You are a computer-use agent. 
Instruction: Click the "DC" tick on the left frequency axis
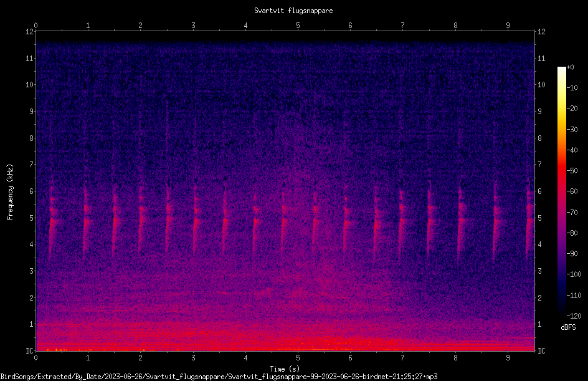[x=29, y=350]
